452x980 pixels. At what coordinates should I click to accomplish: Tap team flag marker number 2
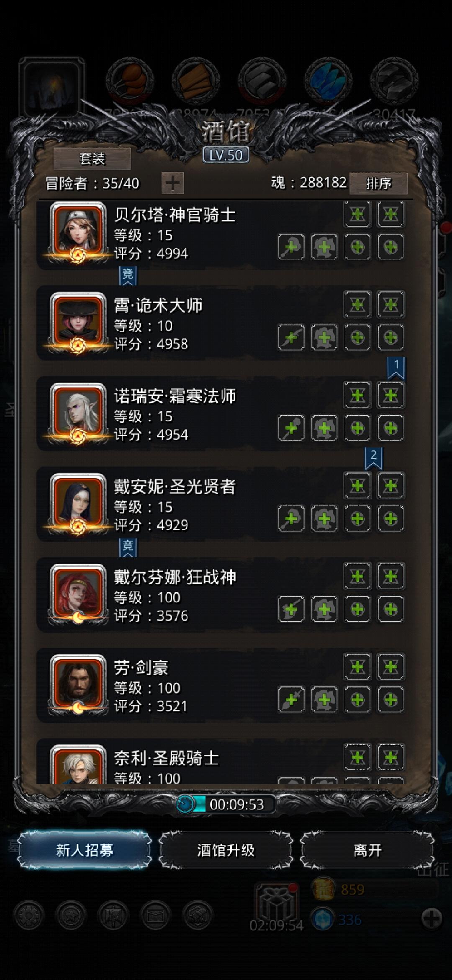tap(373, 459)
